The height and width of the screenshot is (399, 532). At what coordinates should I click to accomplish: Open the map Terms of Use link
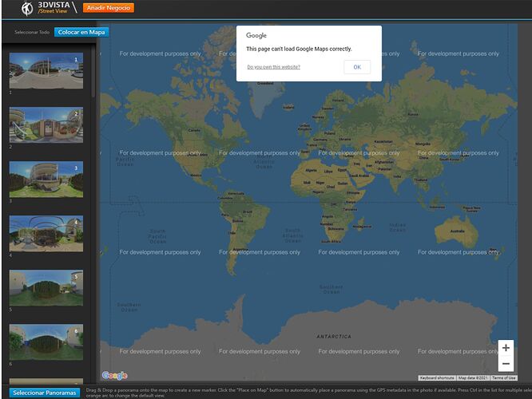click(503, 377)
